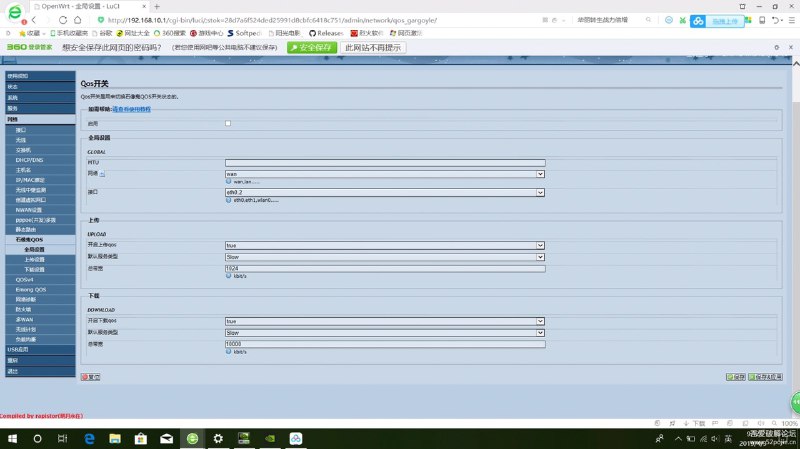The height and width of the screenshot is (449, 800).
Task: Open File Explorer from the taskbar
Action: [x=114, y=438]
